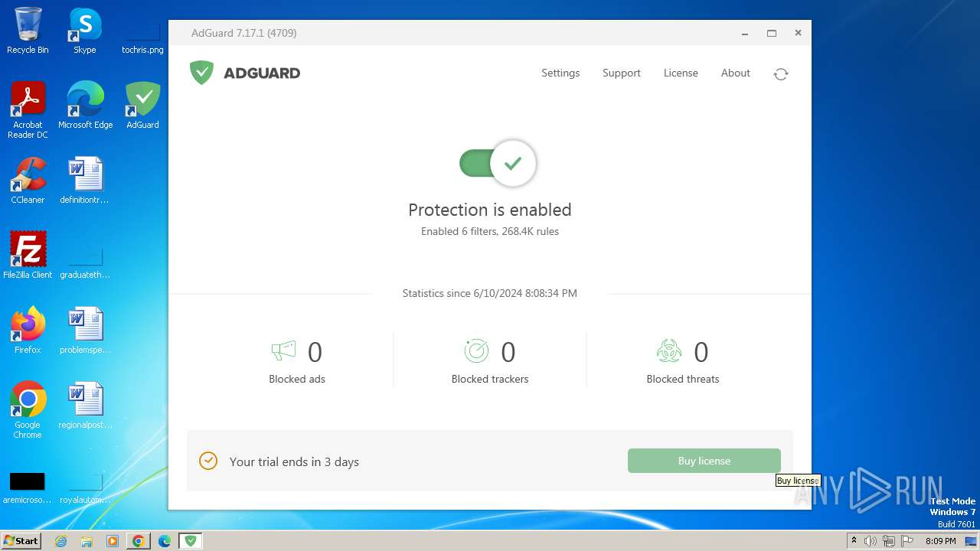Click the AdGuard shield logo
Image resolution: width=980 pixels, height=551 pixels.
pyautogui.click(x=201, y=73)
